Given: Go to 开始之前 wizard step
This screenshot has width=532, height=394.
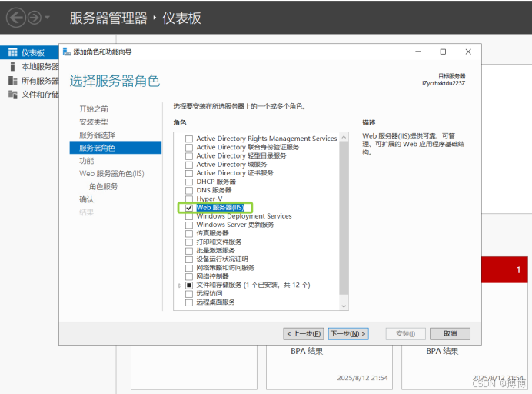Looking at the screenshot, I should click(x=94, y=109).
